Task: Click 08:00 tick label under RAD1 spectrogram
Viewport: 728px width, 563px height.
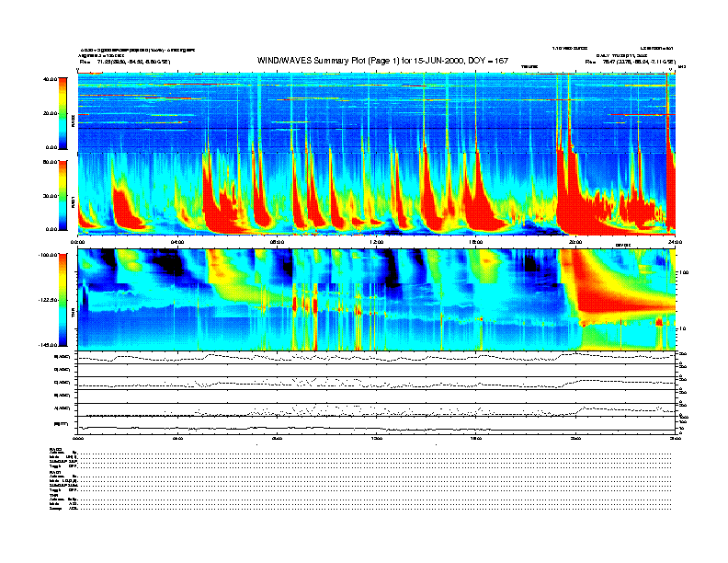Action: (277, 242)
